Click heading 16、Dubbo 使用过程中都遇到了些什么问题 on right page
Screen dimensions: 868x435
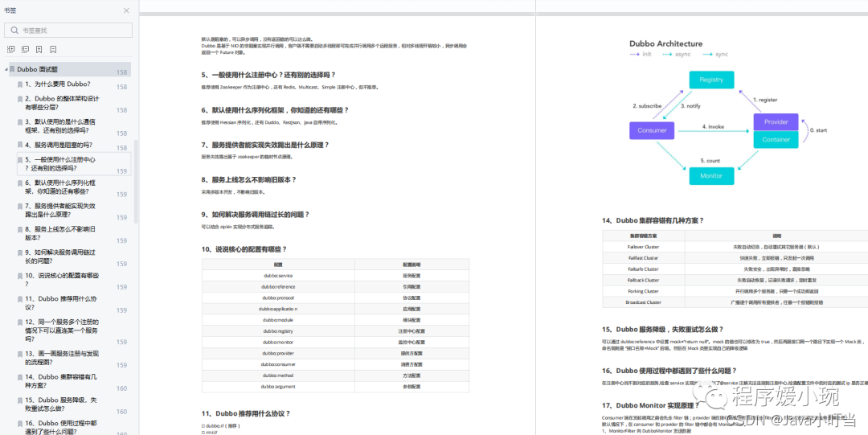[x=669, y=370]
